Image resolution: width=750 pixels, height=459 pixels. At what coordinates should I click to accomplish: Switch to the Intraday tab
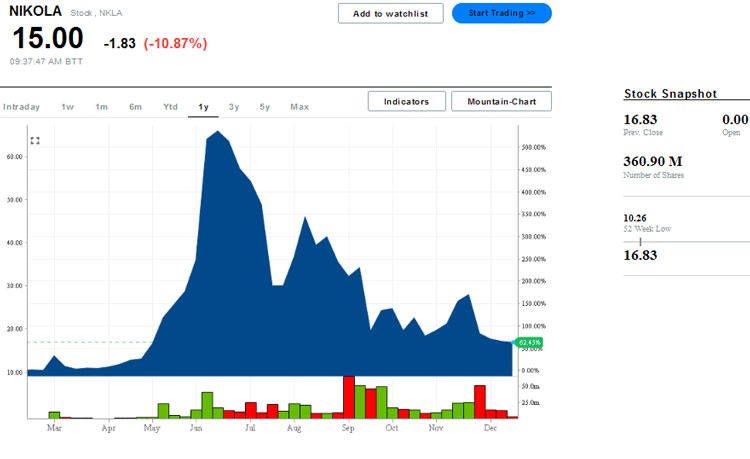point(21,106)
